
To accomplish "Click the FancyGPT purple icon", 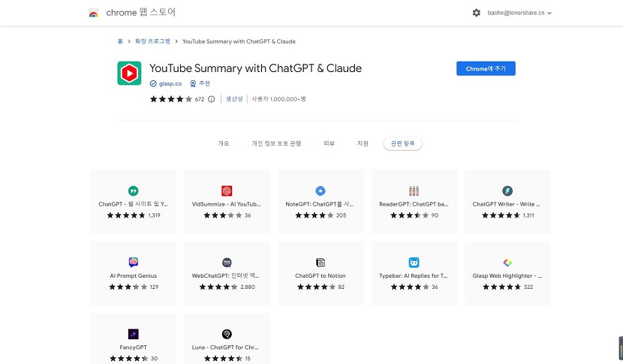I will tap(134, 334).
